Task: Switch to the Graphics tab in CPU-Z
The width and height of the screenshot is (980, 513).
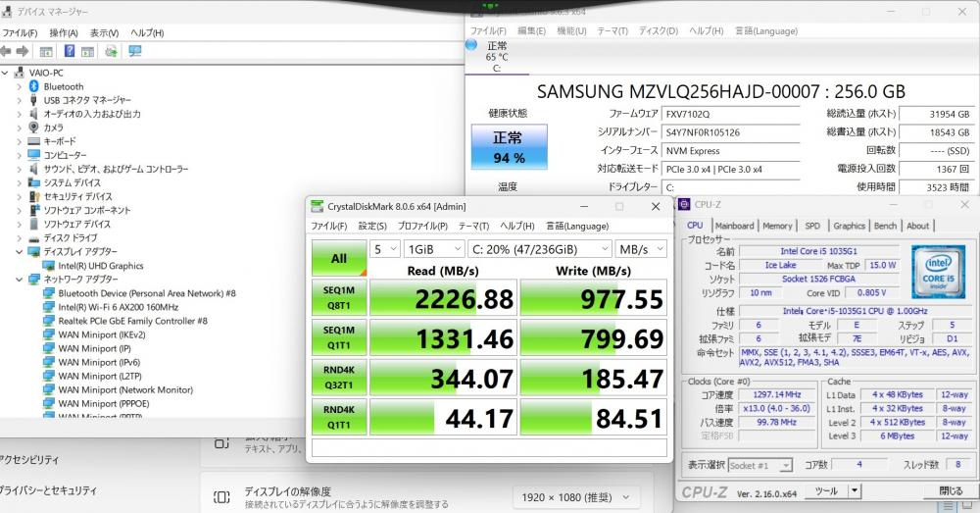Action: [x=849, y=226]
